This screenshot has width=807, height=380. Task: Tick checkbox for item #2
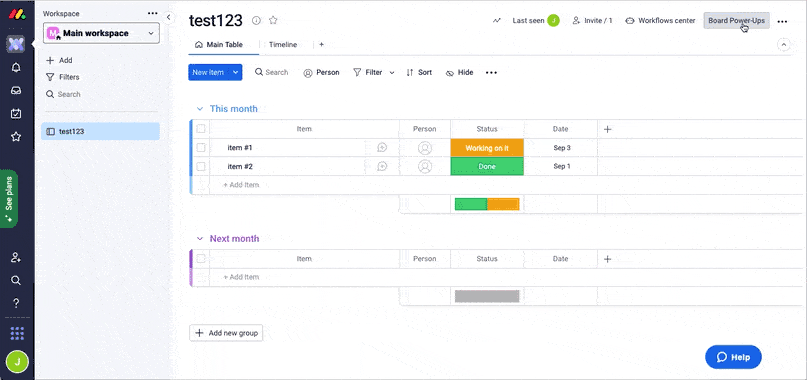[x=201, y=166]
